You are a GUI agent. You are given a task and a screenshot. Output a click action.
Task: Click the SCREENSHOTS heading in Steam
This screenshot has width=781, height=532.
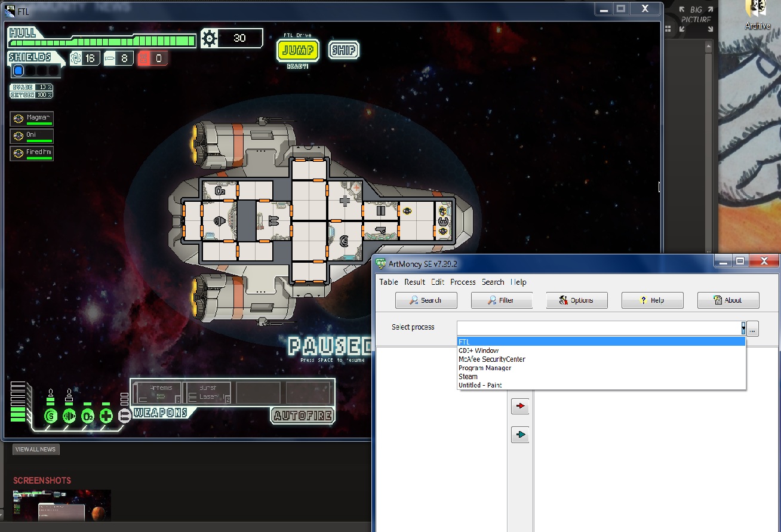pos(42,481)
